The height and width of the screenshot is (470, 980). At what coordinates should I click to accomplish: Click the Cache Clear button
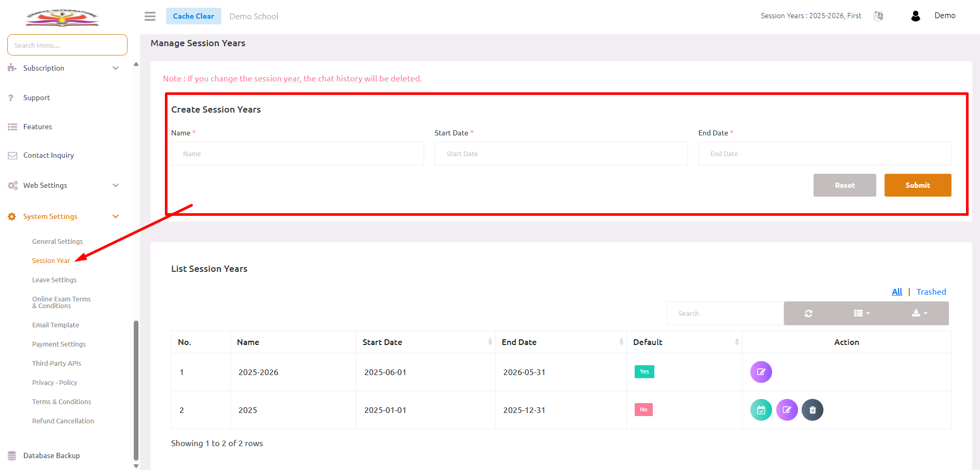tap(193, 16)
